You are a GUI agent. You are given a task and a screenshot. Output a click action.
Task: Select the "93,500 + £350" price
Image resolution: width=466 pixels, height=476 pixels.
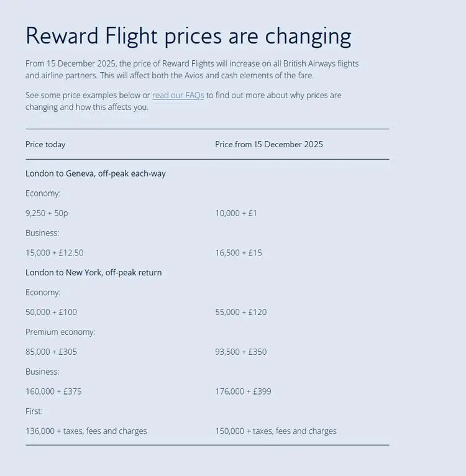pos(241,352)
